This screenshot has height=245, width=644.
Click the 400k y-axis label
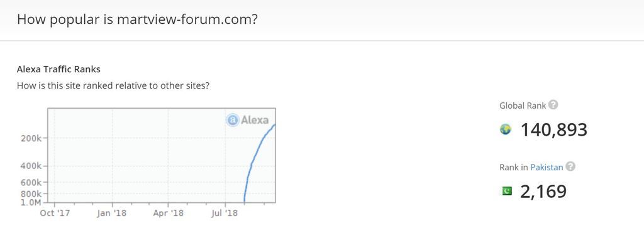coord(31,166)
